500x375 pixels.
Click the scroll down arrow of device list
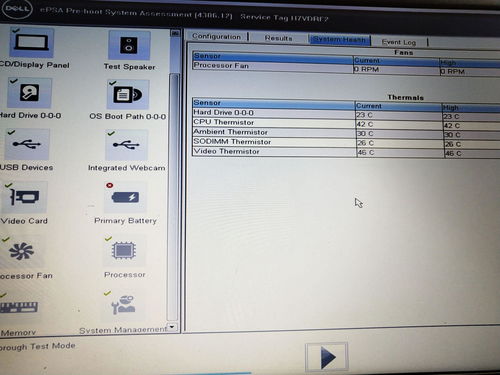pyautogui.click(x=172, y=327)
